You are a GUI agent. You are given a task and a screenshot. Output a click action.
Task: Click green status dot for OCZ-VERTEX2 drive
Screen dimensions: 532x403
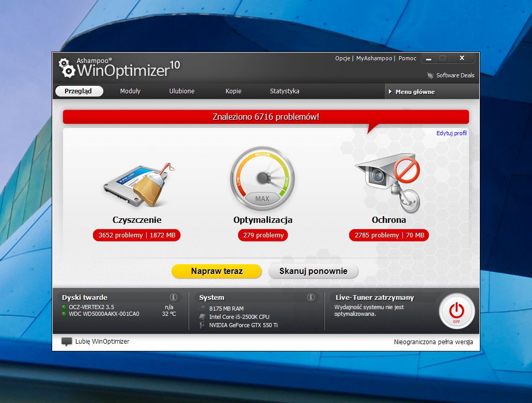coord(64,307)
